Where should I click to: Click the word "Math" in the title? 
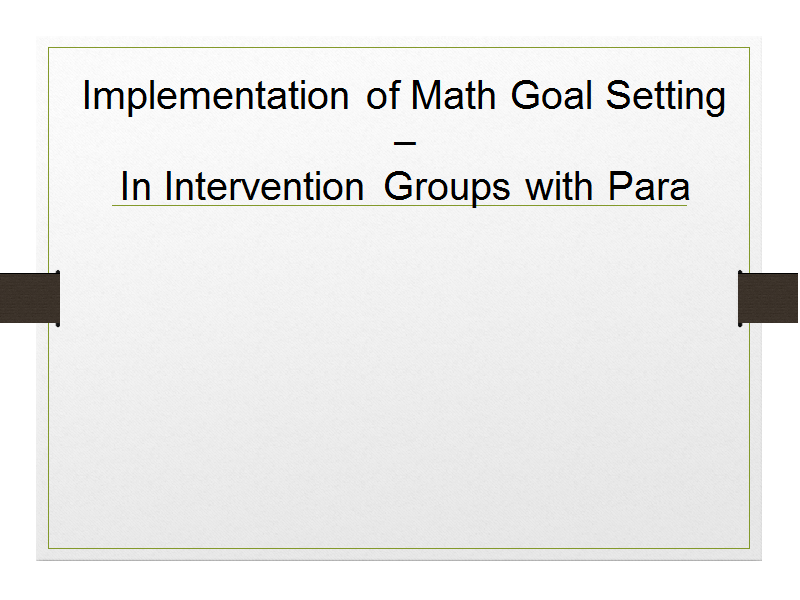point(453,95)
